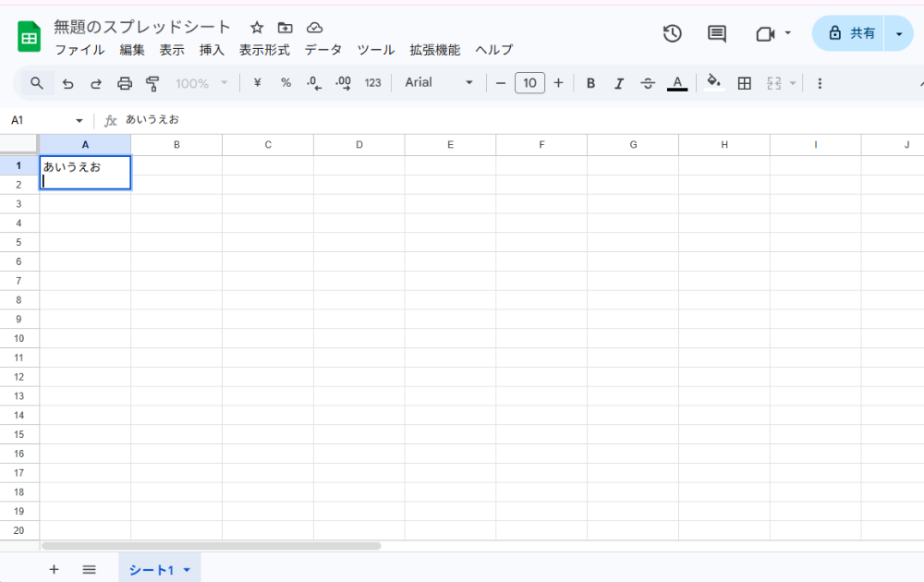This screenshot has width=924, height=582.
Task: Open the fill color paint bucket
Action: pyautogui.click(x=713, y=83)
